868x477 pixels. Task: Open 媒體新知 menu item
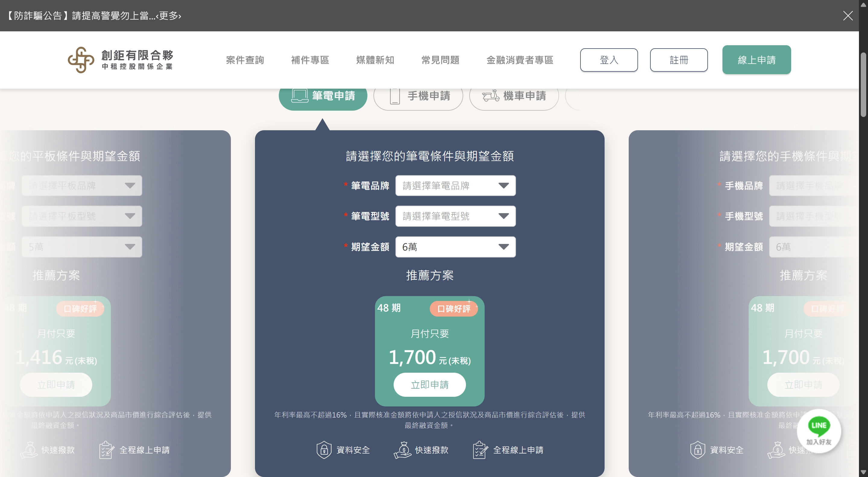coord(375,60)
